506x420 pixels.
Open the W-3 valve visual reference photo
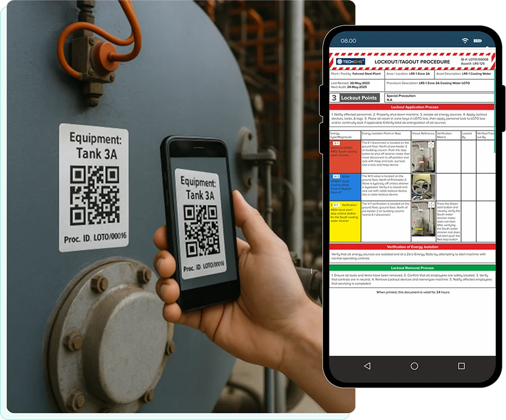[423, 187]
